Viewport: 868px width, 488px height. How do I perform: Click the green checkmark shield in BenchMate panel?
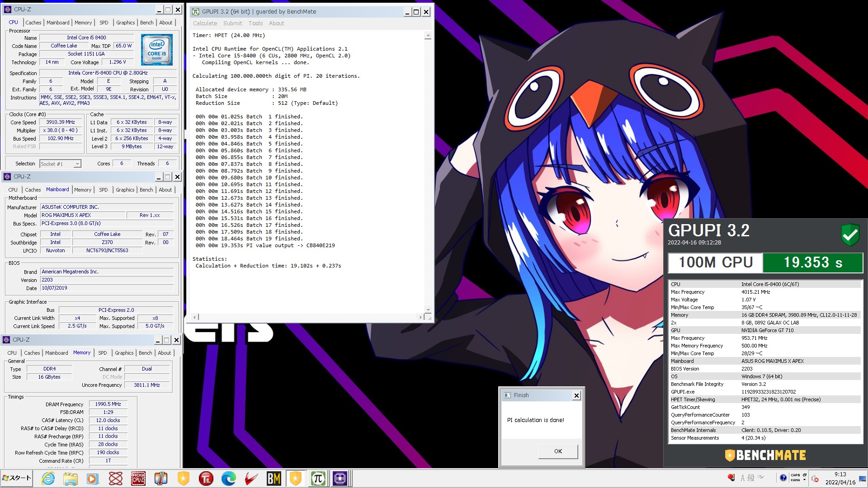[x=850, y=234]
